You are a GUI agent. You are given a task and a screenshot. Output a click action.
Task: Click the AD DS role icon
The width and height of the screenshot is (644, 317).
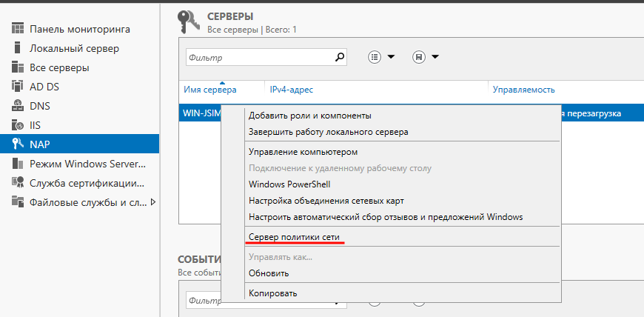pyautogui.click(x=18, y=87)
